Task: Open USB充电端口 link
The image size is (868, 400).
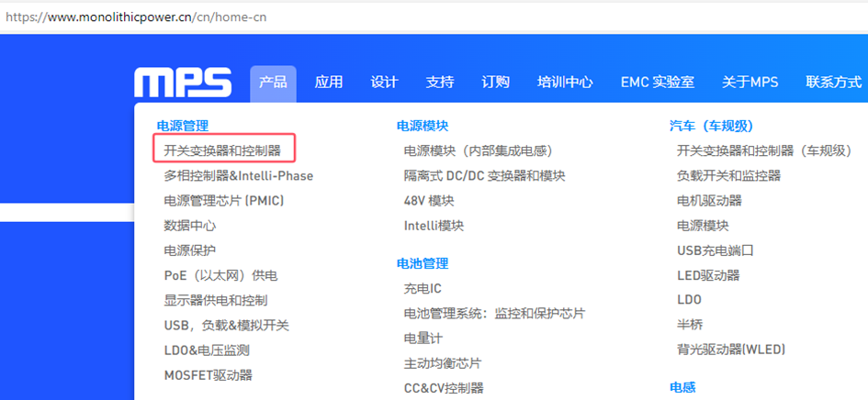Action: (x=716, y=250)
